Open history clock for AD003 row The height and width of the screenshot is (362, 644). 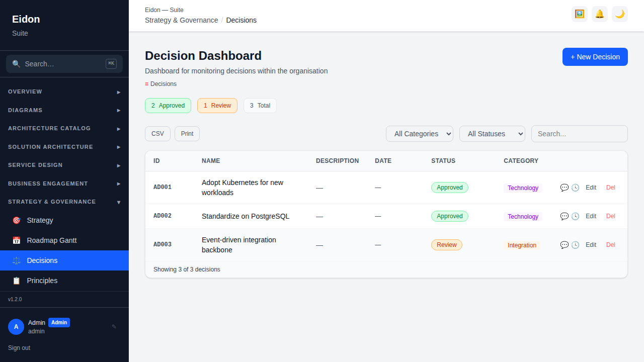coord(575,245)
